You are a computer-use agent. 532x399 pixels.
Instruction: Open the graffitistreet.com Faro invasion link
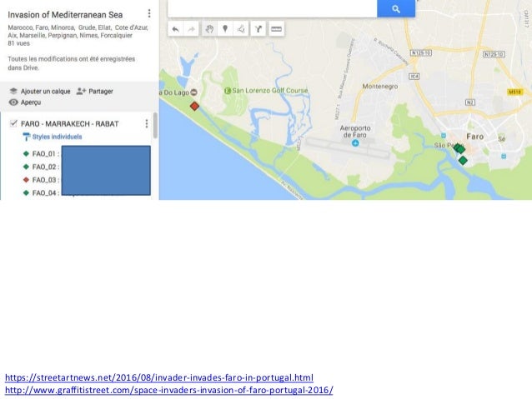(x=169, y=390)
